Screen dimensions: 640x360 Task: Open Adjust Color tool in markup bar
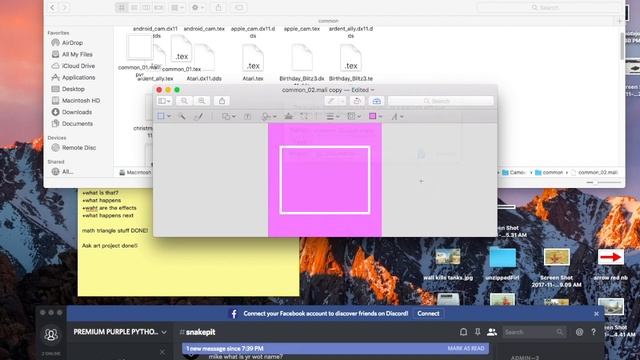[x=289, y=116]
